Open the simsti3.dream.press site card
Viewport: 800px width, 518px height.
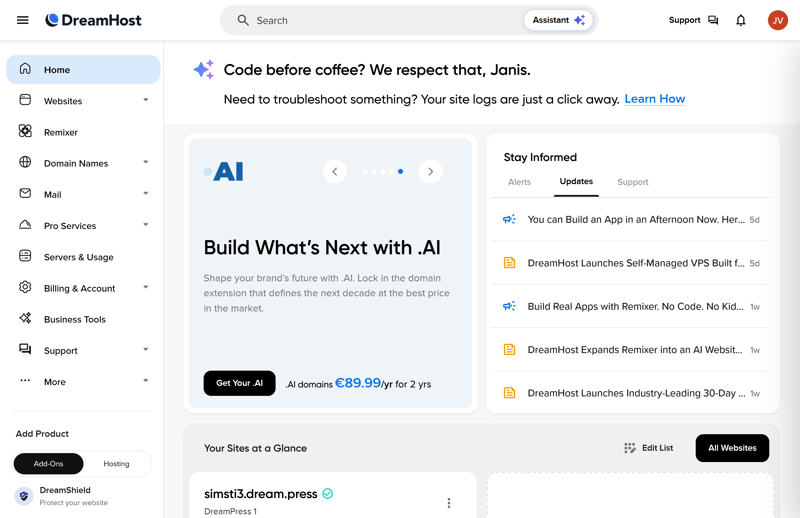[333, 496]
